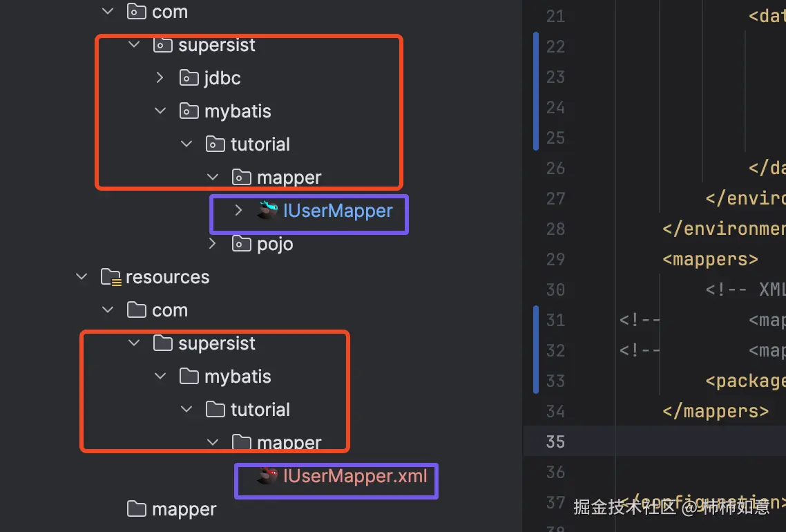Viewport: 786px width, 532px height.
Task: Expand the IUserMapper file node
Action: coord(238,211)
